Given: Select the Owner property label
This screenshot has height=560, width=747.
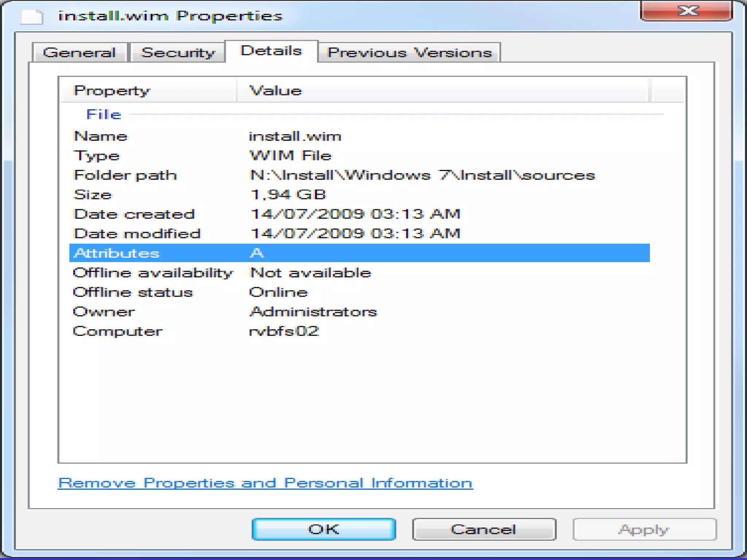Looking at the screenshot, I should coord(104,312).
